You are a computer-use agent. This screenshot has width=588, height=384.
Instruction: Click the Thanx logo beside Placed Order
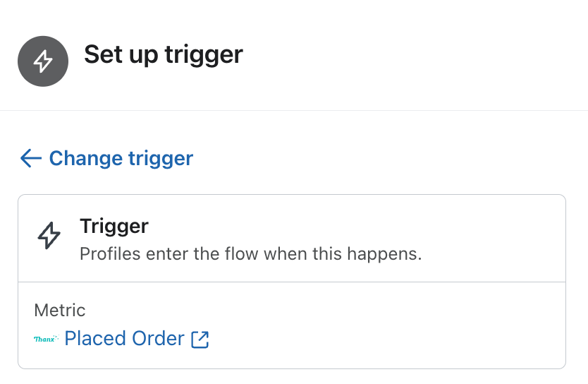pyautogui.click(x=47, y=340)
